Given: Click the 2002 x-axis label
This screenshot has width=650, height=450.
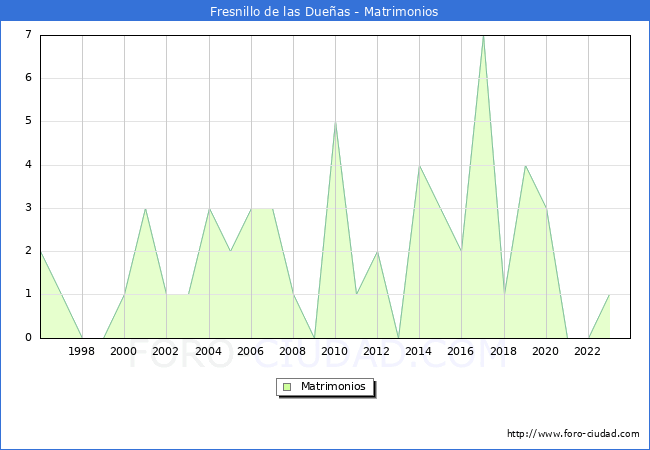Looking at the screenshot, I should (x=167, y=351).
